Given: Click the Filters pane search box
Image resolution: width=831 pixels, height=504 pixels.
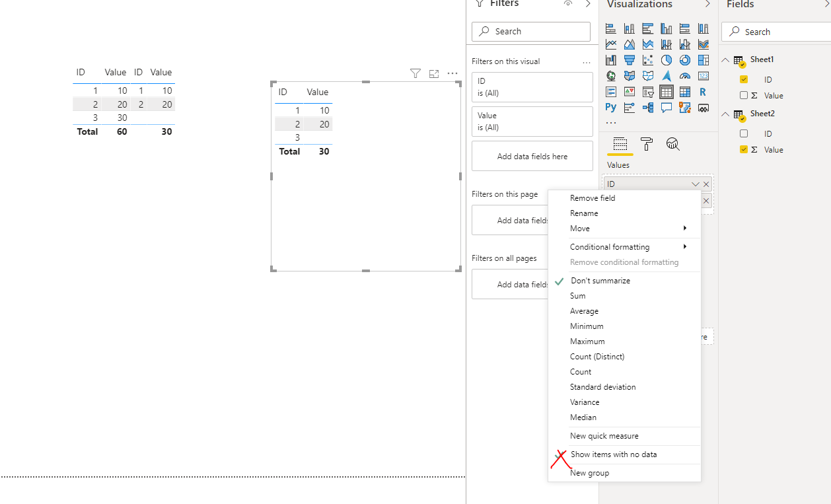Looking at the screenshot, I should point(531,31).
